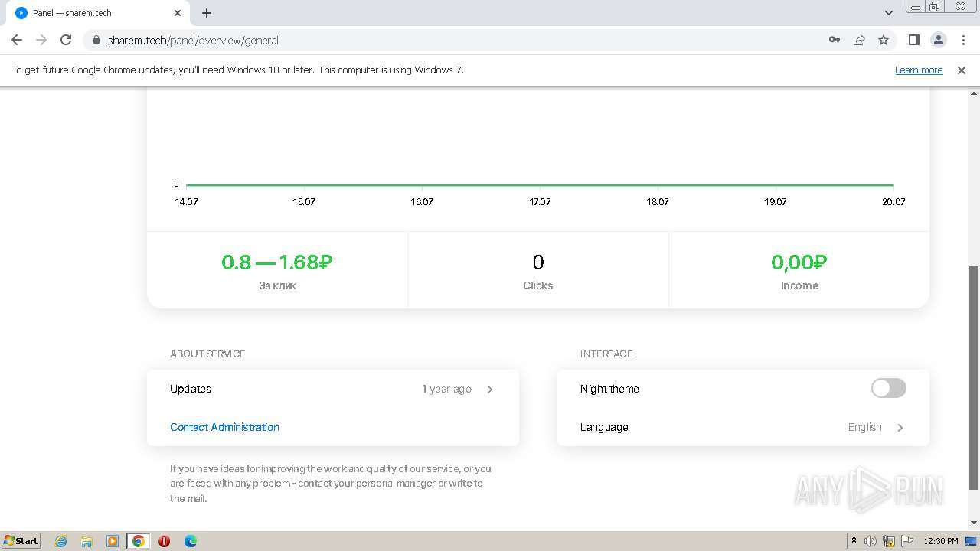Click the 14.07 date on chart axis
This screenshot has height=551, width=980.
(x=186, y=202)
